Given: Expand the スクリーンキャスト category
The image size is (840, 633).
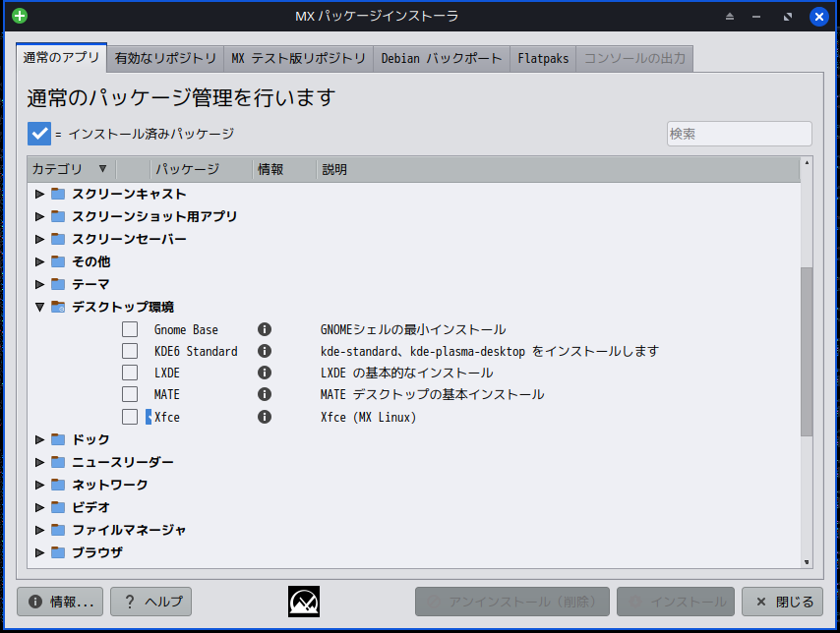Looking at the screenshot, I should (39, 194).
